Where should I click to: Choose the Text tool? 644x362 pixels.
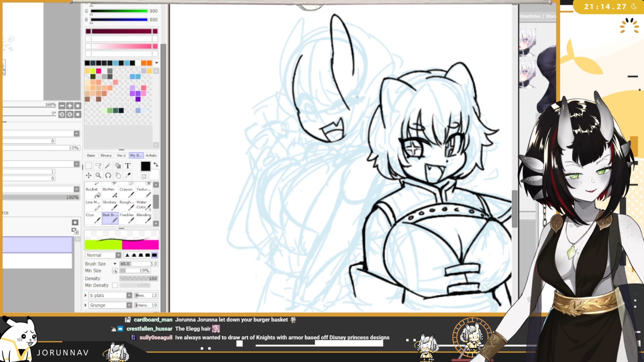pos(128,166)
